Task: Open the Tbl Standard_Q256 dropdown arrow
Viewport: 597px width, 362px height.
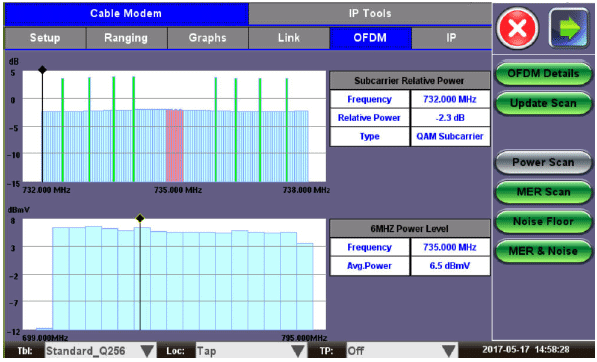Action: coord(147,351)
